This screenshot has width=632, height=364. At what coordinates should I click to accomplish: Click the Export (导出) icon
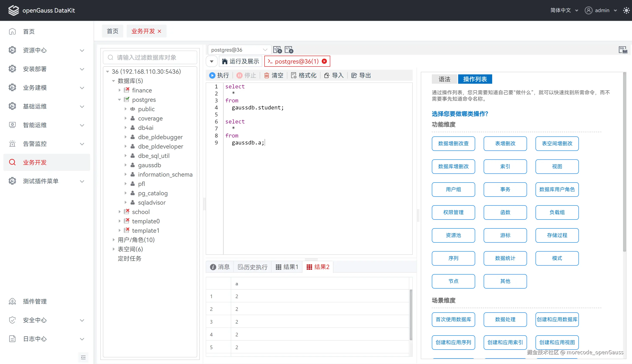tap(354, 75)
